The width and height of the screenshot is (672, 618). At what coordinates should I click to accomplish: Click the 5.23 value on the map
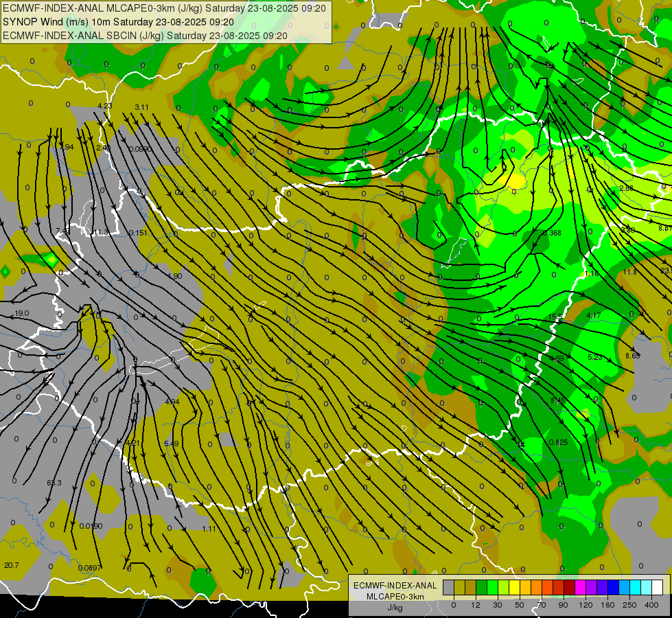click(595, 357)
